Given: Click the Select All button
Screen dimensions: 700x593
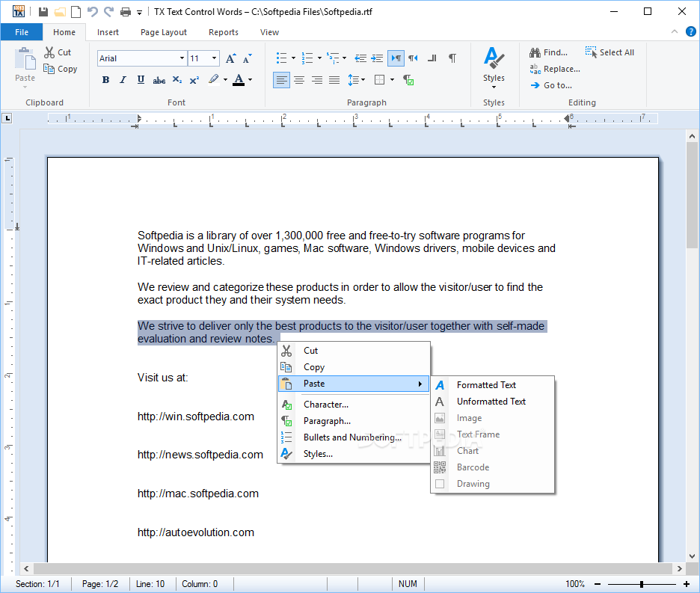Looking at the screenshot, I should 610,52.
